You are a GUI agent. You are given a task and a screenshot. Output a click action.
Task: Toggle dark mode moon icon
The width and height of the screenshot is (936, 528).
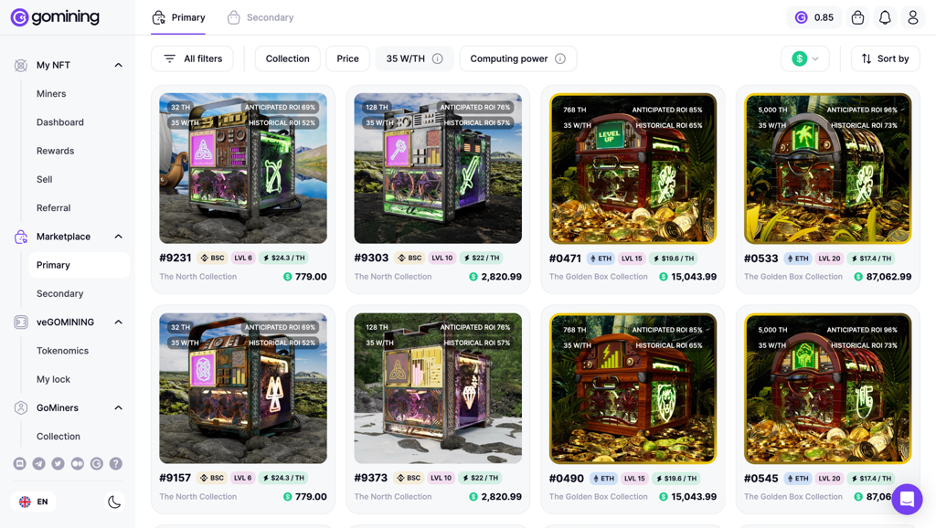coord(114,502)
